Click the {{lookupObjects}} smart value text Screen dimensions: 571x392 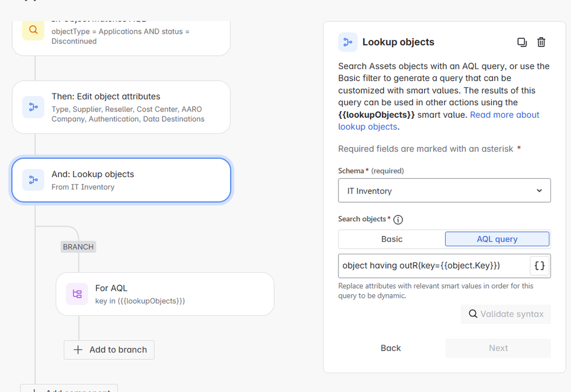pyautogui.click(x=376, y=115)
